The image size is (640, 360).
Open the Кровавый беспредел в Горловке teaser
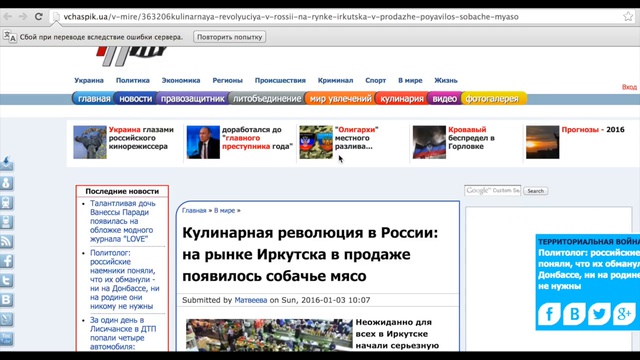pyautogui.click(x=471, y=138)
